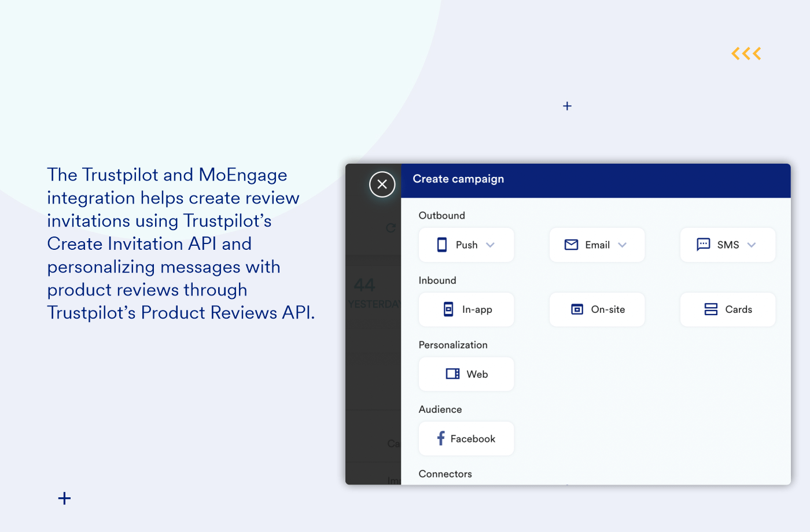Click the Email envelope icon
810x532 pixels.
(x=572, y=245)
